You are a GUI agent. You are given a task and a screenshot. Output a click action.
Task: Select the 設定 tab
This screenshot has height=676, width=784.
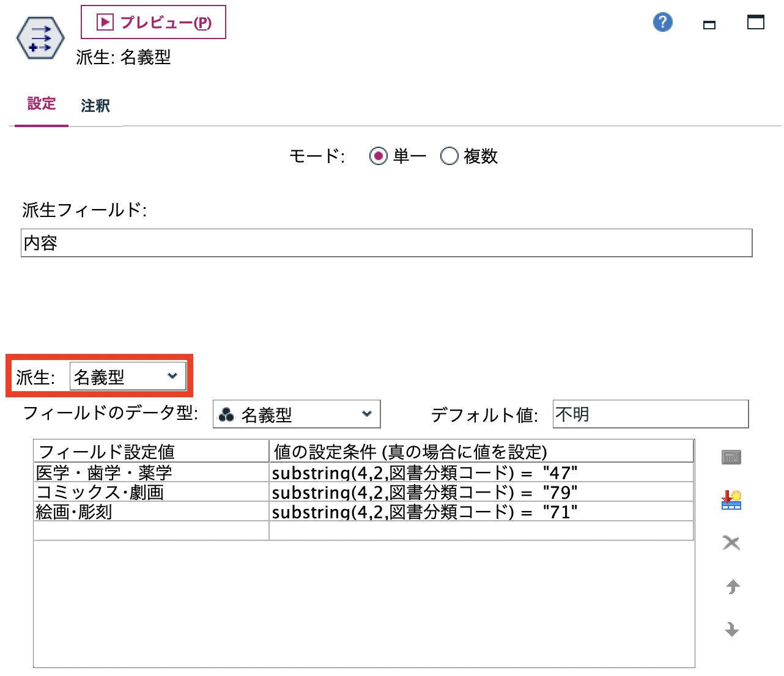click(40, 104)
